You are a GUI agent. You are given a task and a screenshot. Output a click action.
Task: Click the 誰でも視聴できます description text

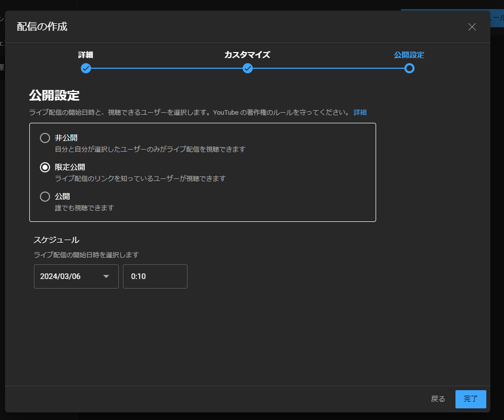84,208
